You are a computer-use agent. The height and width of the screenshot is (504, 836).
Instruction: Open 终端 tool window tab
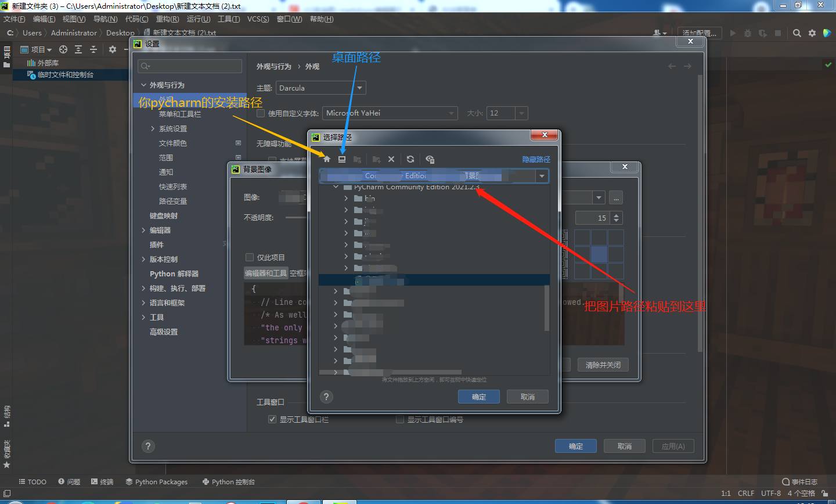[102, 482]
